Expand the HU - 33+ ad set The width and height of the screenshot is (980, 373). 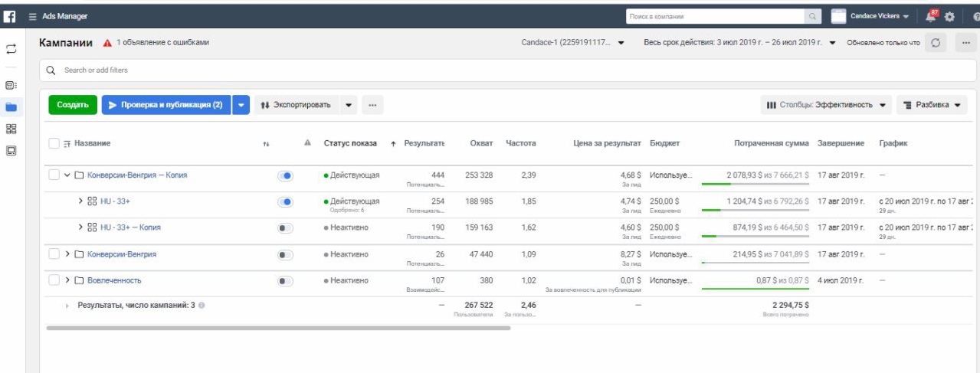(x=80, y=201)
